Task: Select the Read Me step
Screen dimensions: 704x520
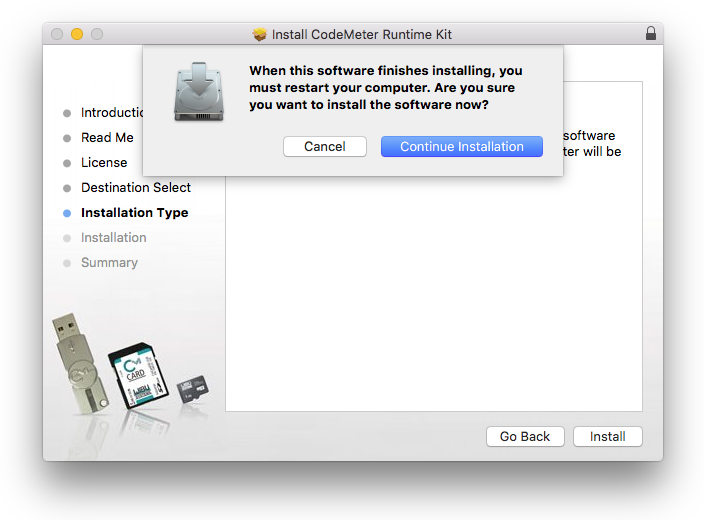Action: 107,137
